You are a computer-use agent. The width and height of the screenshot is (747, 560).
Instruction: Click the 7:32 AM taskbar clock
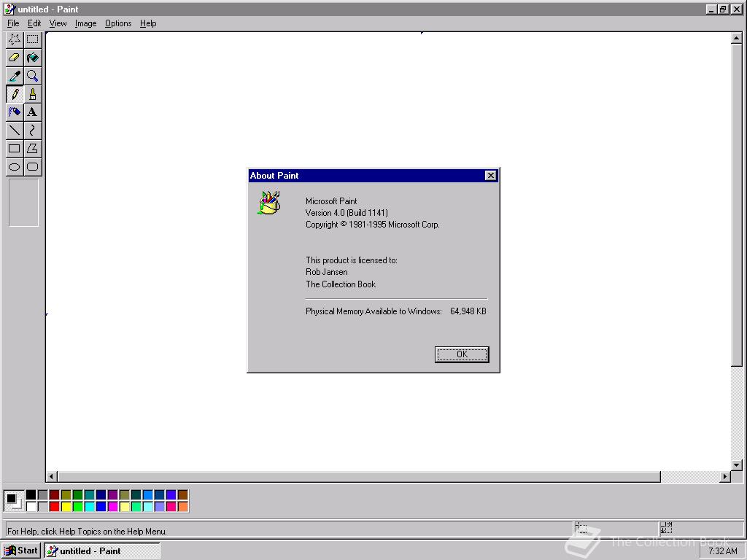tap(723, 551)
